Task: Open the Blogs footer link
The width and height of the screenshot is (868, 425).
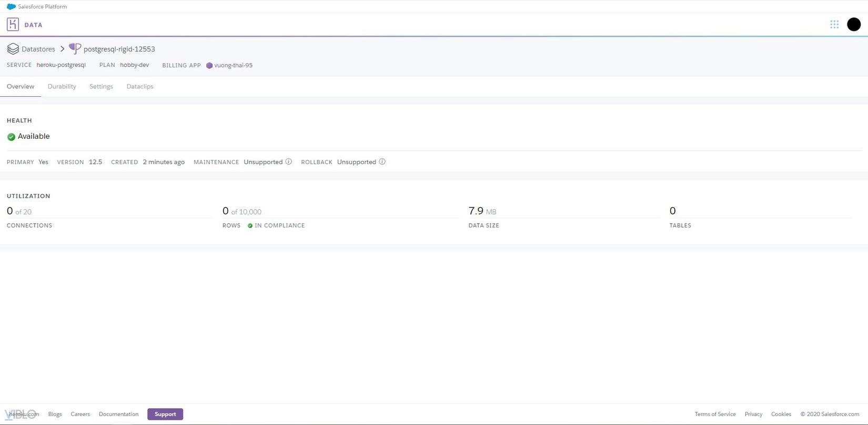Action: click(55, 414)
